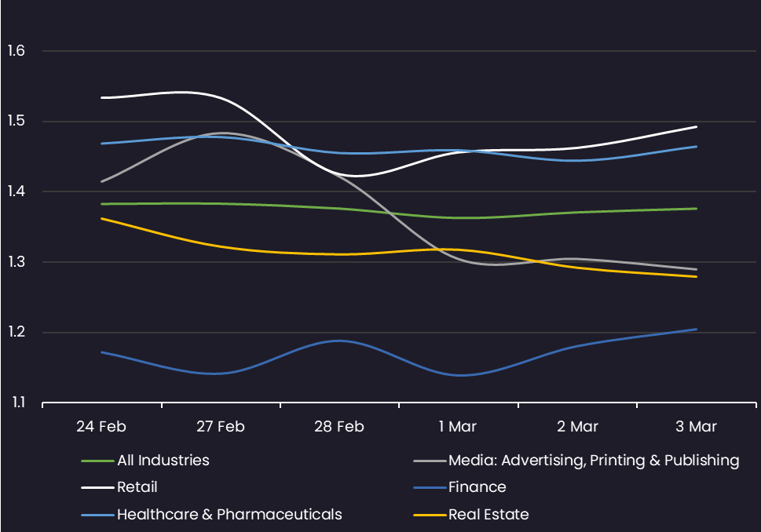
Task: Click the Retail line endpoint at 3 Mar
Action: (x=697, y=127)
